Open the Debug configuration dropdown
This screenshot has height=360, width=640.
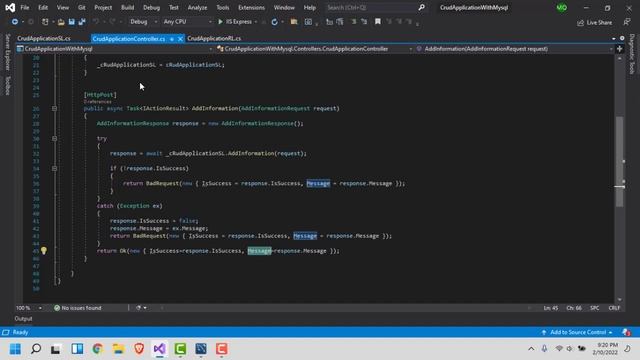tap(143, 22)
